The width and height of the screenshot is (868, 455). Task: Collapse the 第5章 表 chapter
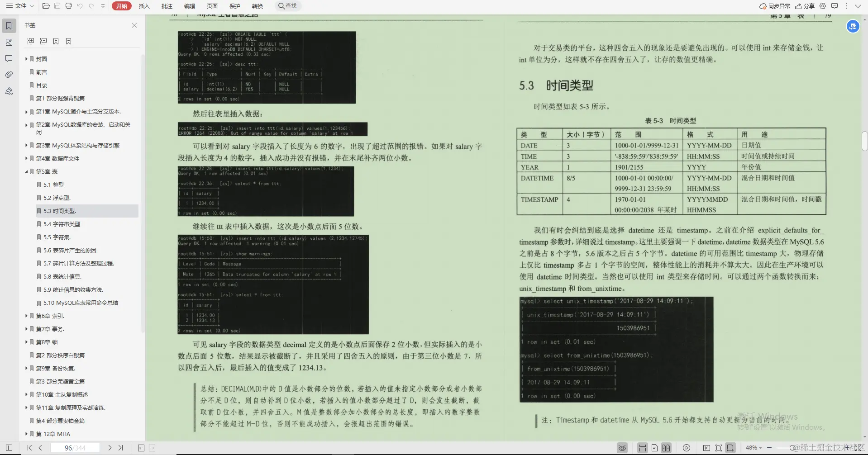tap(27, 171)
